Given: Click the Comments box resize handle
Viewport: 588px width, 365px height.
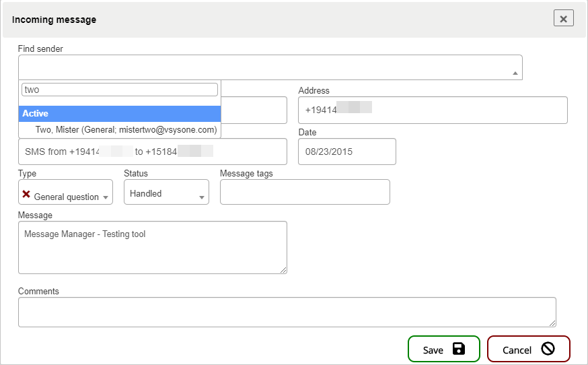Looking at the screenshot, I should (552, 323).
